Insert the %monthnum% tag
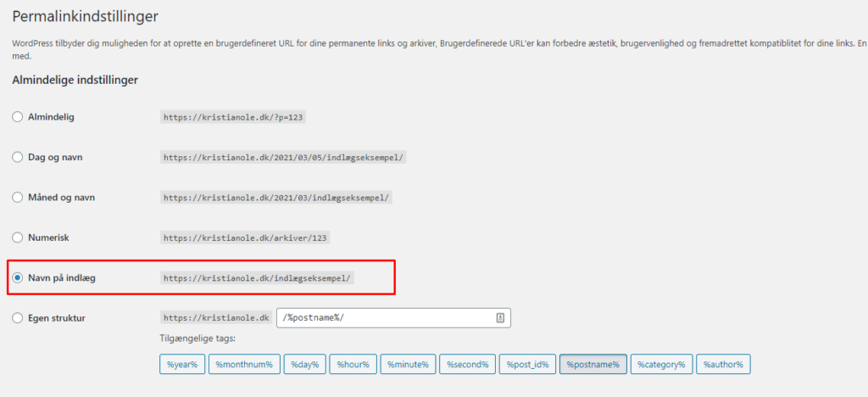The image size is (868, 397). [x=244, y=364]
